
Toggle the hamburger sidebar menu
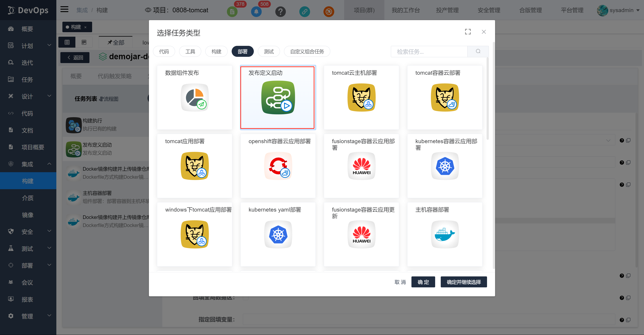(x=64, y=9)
